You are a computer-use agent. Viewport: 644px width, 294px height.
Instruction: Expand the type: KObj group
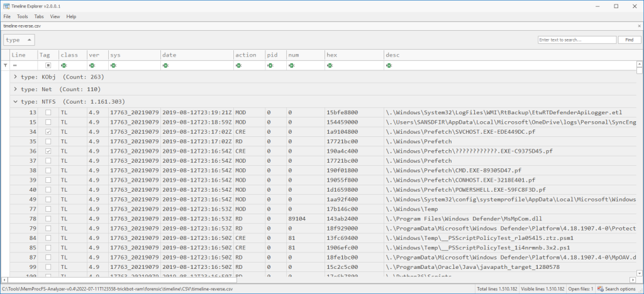point(16,77)
